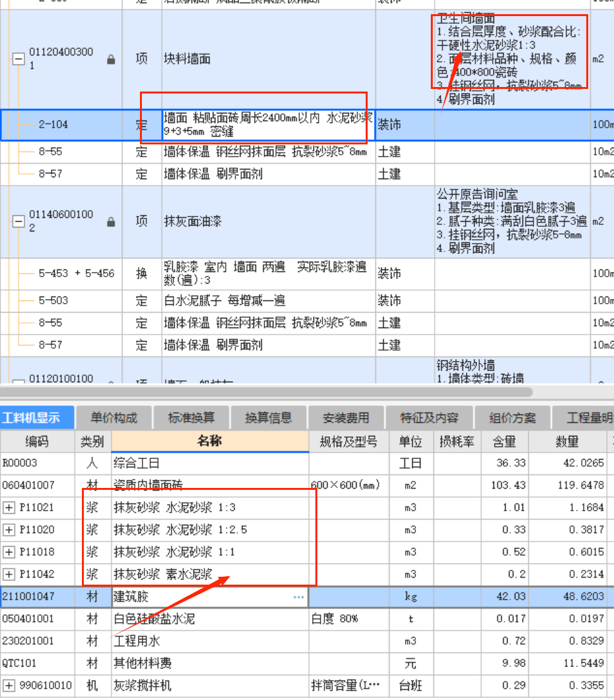
Task: Expand material row P11021
Action: point(9,507)
